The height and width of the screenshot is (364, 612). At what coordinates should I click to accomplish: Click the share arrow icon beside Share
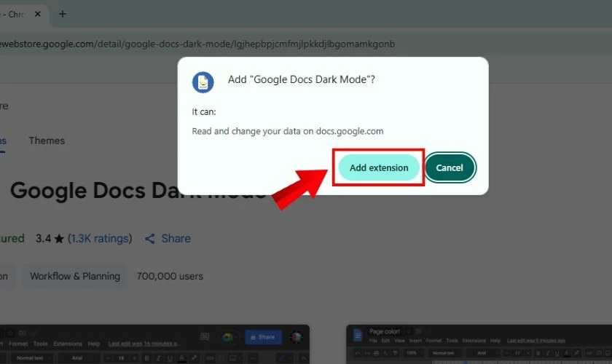(x=150, y=238)
